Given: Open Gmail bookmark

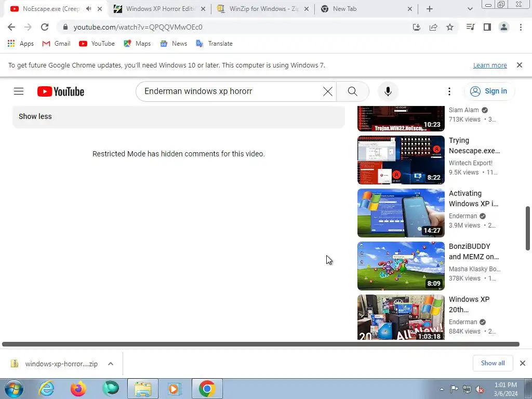Looking at the screenshot, I should [56, 44].
